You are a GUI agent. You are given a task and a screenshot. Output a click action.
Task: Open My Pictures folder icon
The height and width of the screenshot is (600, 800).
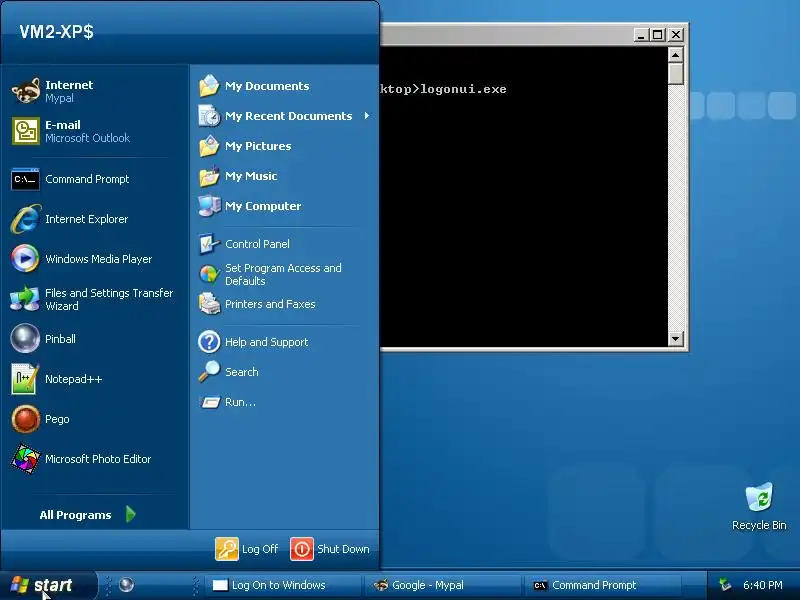point(209,146)
